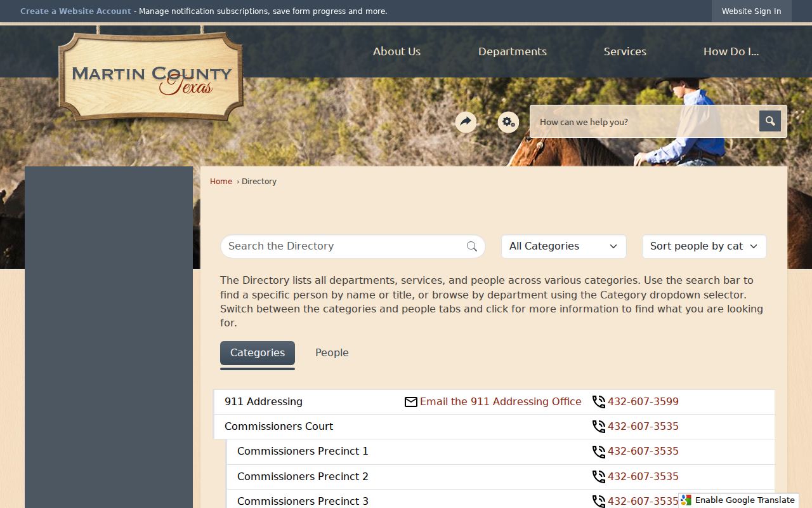Click the Google Translate icon
Image resolution: width=812 pixels, height=508 pixels.
[x=686, y=500]
